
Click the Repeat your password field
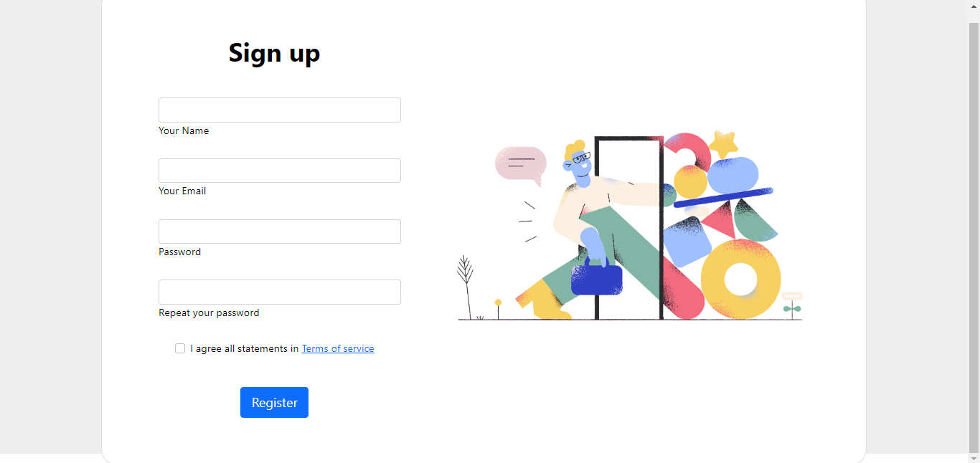(x=279, y=292)
